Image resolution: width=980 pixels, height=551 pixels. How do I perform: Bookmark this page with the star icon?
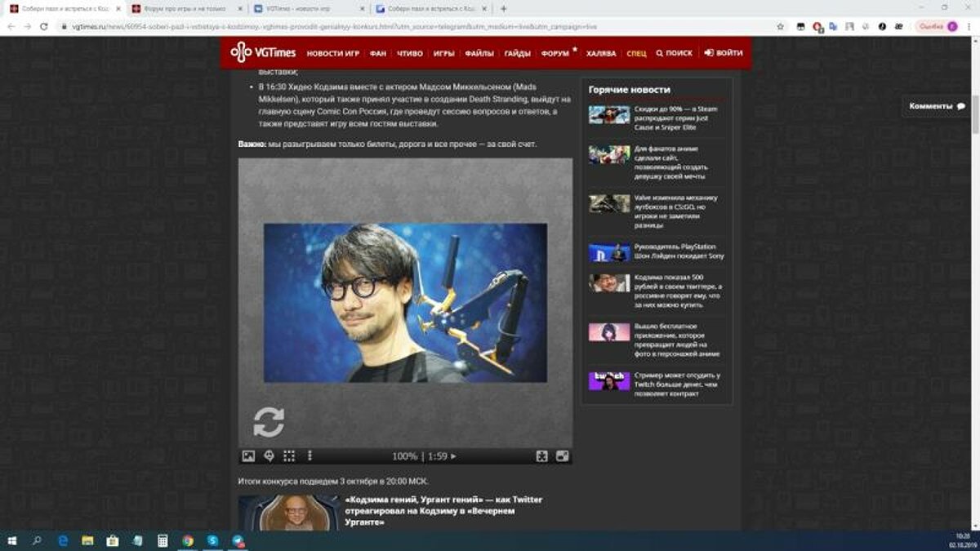780,26
